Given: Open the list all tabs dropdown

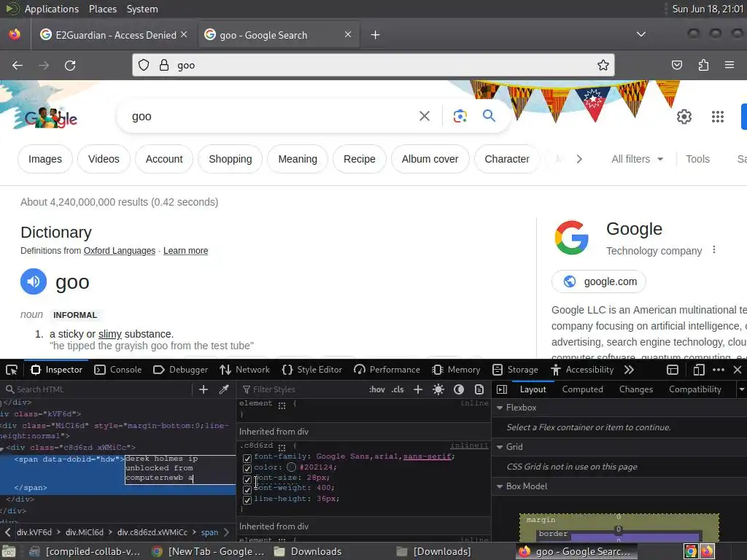Looking at the screenshot, I should pos(641,34).
